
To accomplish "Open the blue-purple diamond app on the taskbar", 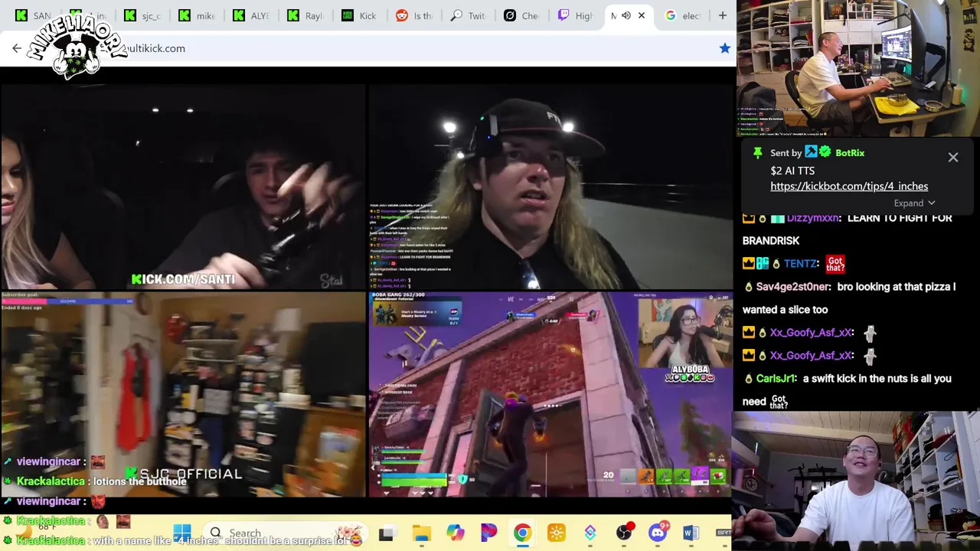I will pyautogui.click(x=590, y=533).
